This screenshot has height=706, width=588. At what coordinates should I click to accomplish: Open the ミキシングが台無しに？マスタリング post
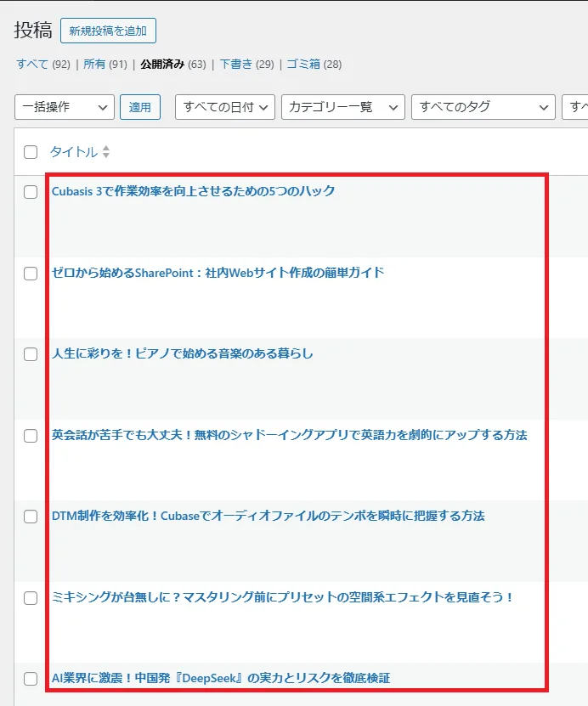[x=283, y=597]
